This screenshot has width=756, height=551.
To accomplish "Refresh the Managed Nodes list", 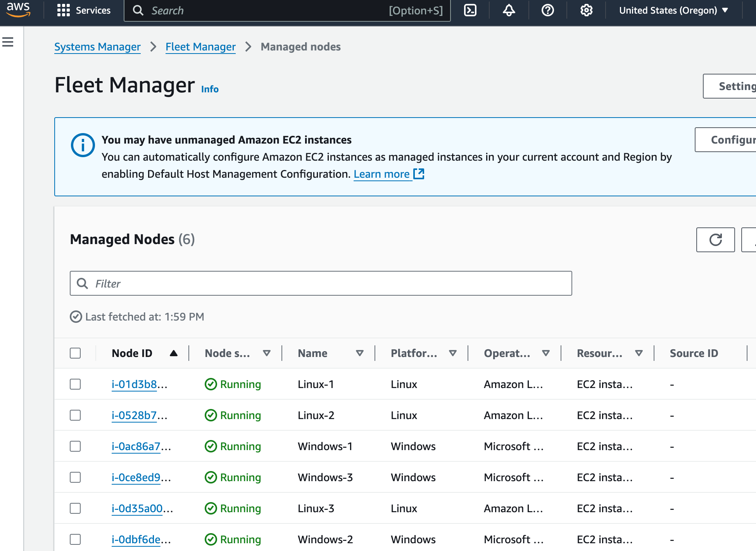I will coord(715,240).
